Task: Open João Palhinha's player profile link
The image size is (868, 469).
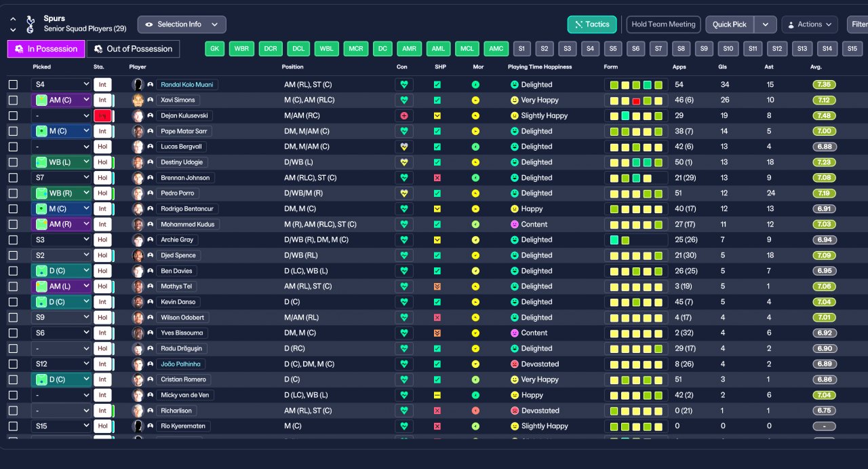Action: click(180, 364)
